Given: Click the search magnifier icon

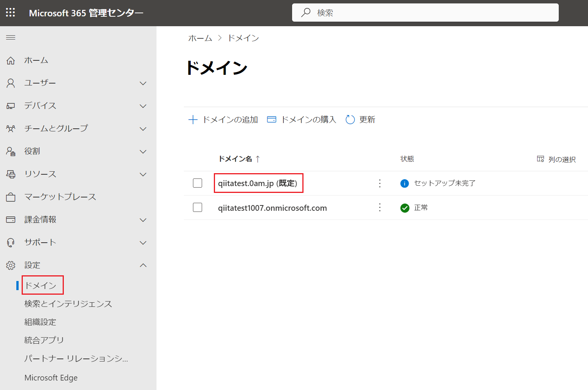Looking at the screenshot, I should pos(306,13).
